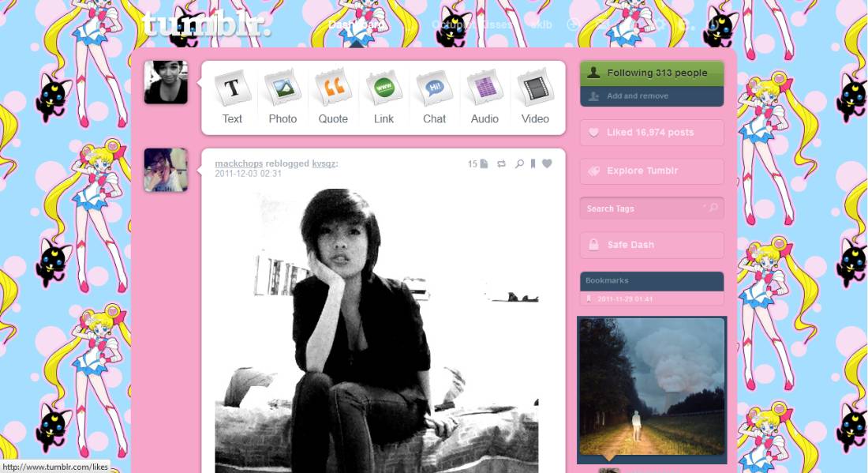The image size is (868, 473).
Task: Bookmark the mackchops post
Action: [x=533, y=163]
